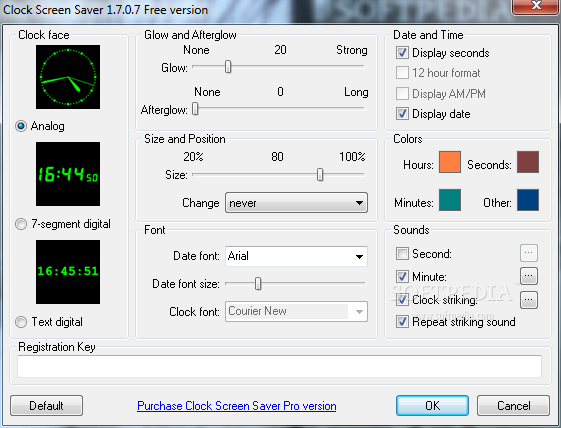The image size is (561, 428).
Task: Open the Date font dropdown showing Arial
Action: 296,256
